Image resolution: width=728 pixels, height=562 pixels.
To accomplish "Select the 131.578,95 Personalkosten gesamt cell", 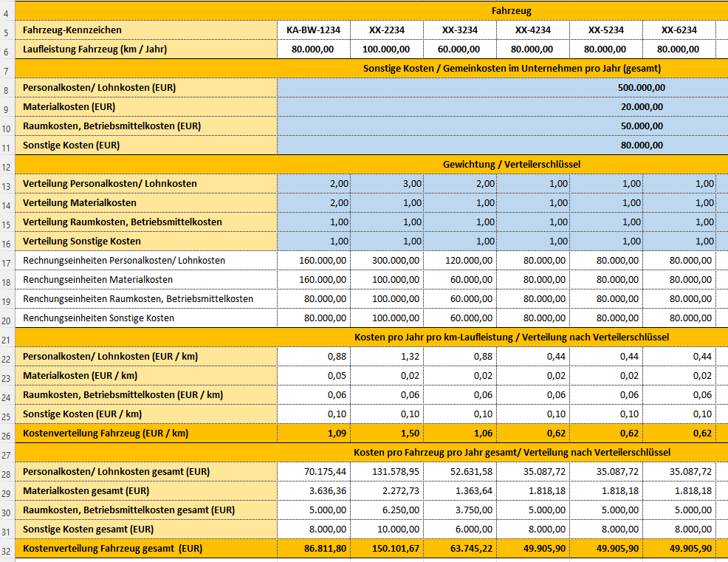I will tap(387, 472).
